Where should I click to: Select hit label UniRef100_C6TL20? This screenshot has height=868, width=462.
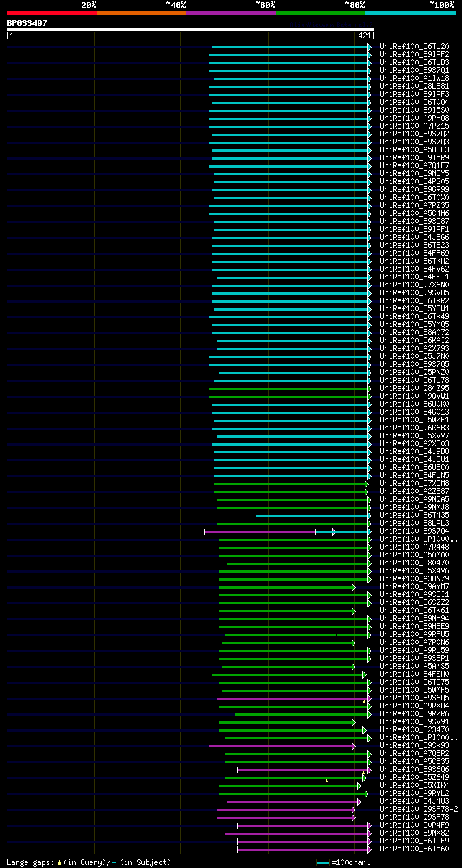(414, 46)
